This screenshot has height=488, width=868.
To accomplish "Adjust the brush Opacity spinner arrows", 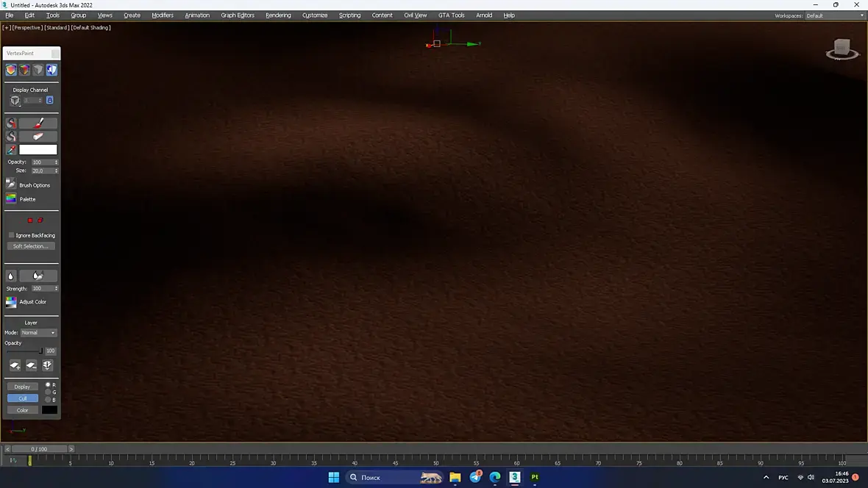I will [56, 162].
